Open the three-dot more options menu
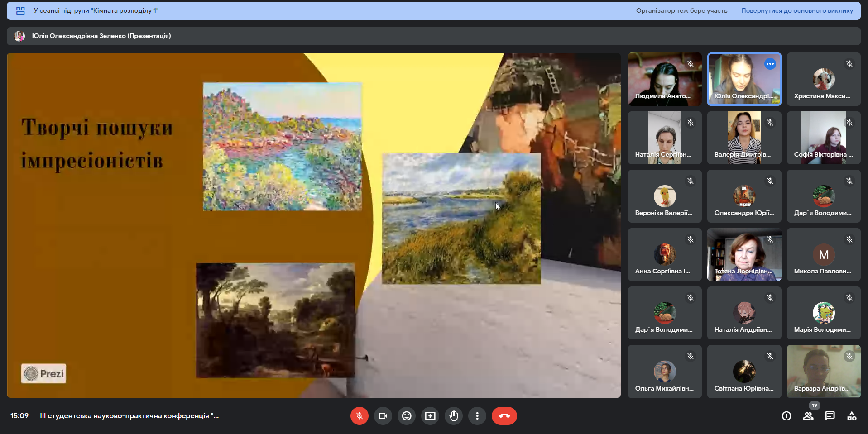 tap(477, 416)
